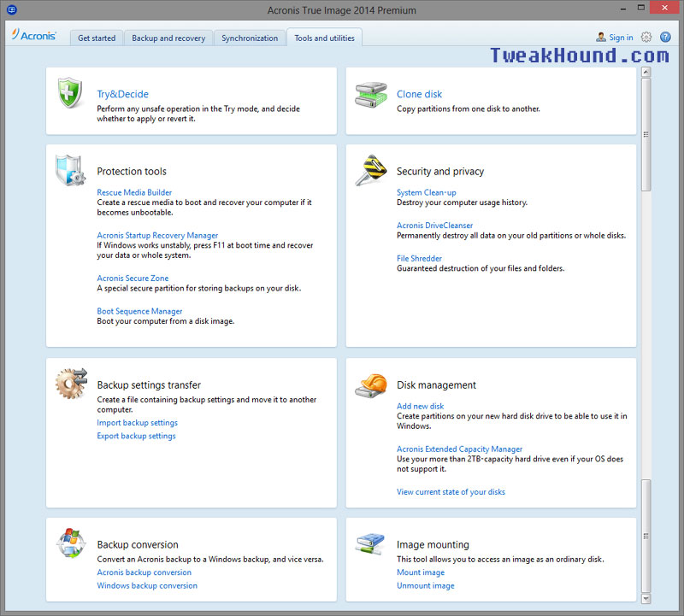Open Acronis Startup Recovery Manager
Screen dimensions: 684x616
click(x=157, y=236)
